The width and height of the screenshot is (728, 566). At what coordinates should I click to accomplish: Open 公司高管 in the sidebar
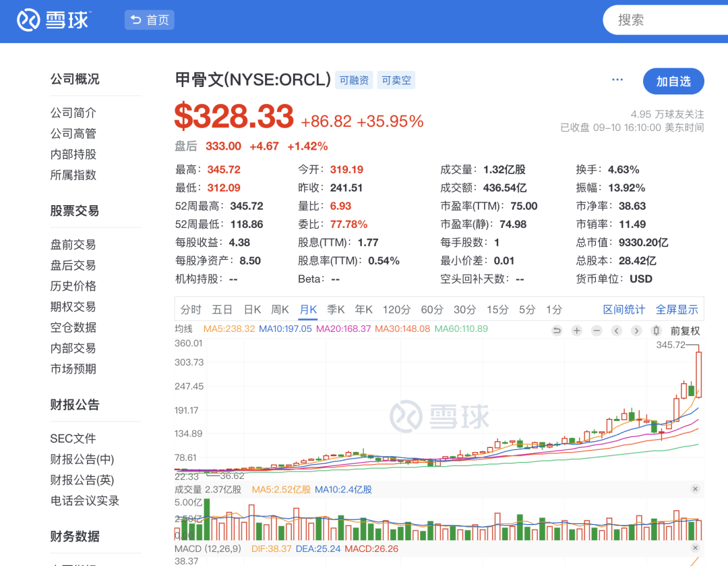click(x=73, y=134)
